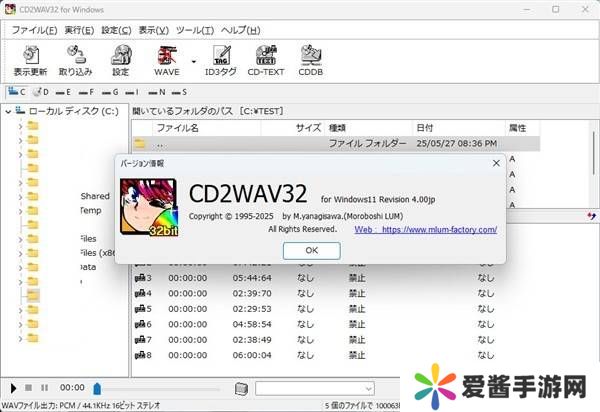Collapse the ローカル ディスク (C:) tree node

(x=9, y=111)
